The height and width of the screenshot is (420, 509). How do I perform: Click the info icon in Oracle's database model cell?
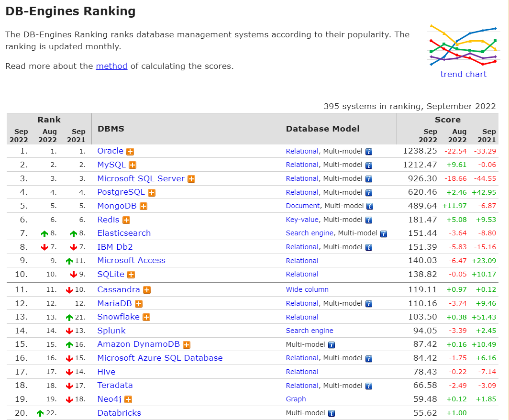[369, 152]
